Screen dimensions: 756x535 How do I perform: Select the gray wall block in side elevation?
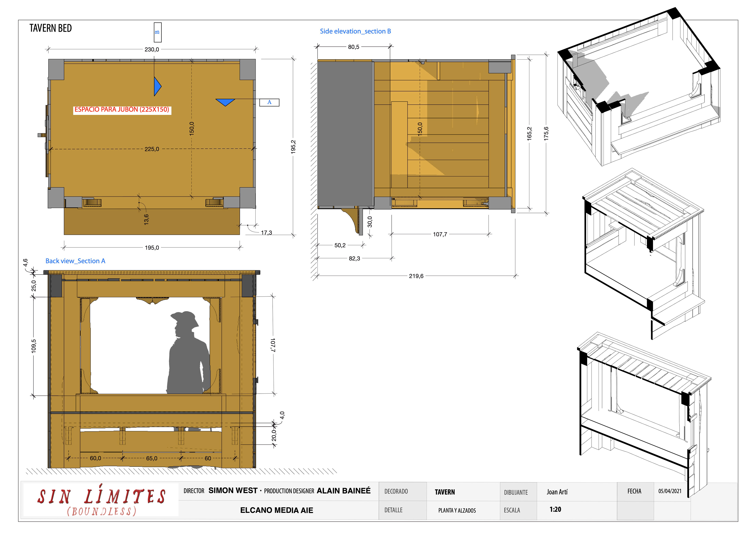pos(345,134)
